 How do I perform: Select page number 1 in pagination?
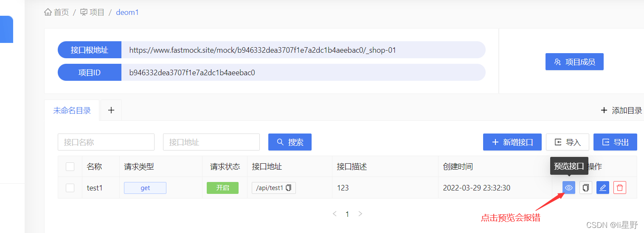pos(347,214)
